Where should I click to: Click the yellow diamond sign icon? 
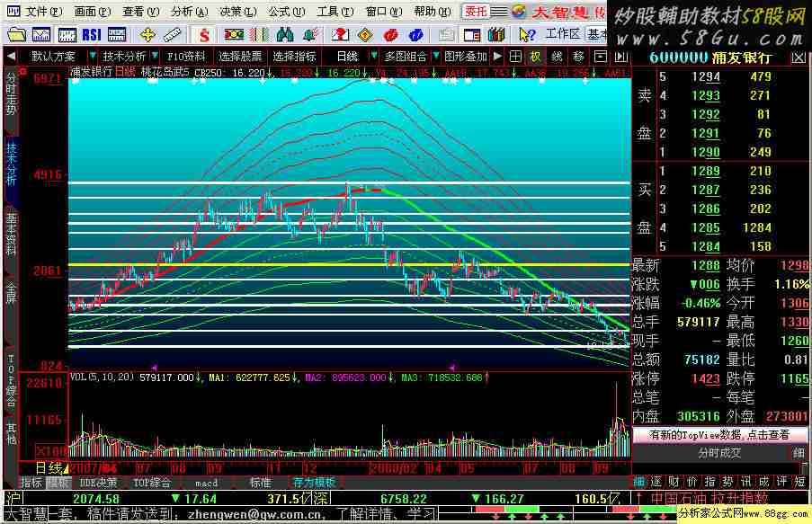366,35
